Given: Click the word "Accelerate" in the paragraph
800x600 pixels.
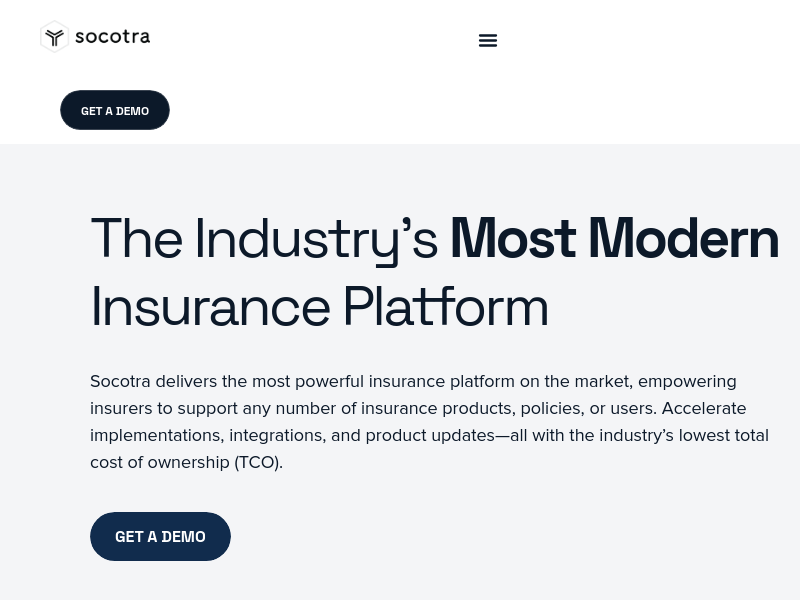Looking at the screenshot, I should tap(704, 408).
